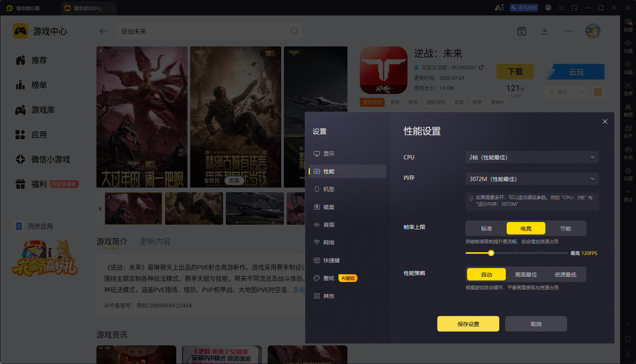Viewport: 636px width, 364px height.
Task: Click the title bar window-mode icon
Action: pyautogui.click(x=574, y=8)
